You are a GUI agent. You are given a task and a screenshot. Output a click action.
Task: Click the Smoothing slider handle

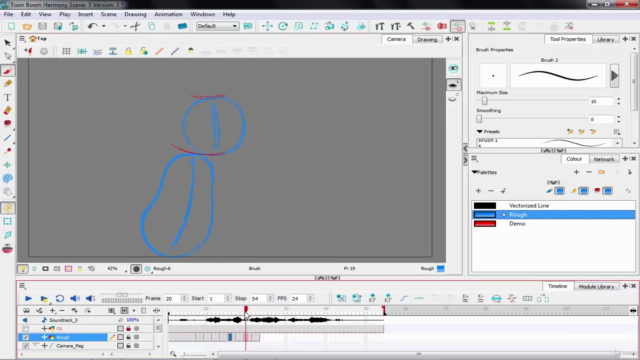(x=479, y=119)
